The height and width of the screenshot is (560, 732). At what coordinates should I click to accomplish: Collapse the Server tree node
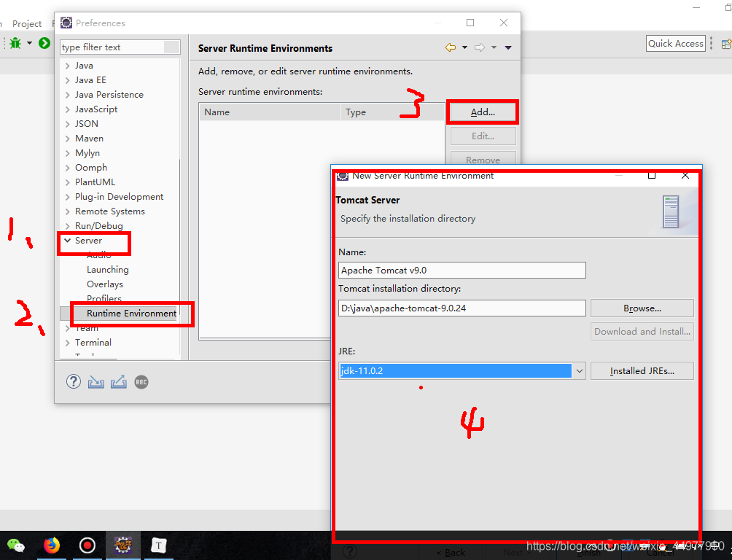pos(68,241)
